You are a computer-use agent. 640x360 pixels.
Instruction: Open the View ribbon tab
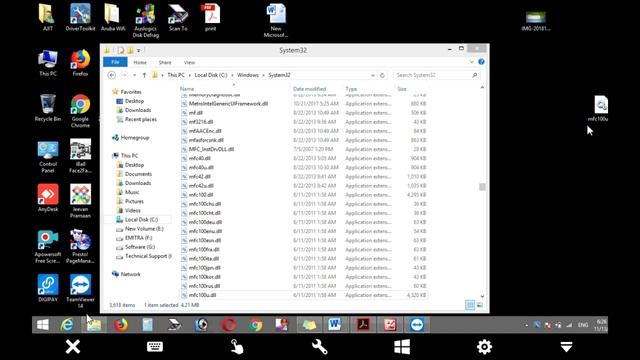[x=189, y=62]
